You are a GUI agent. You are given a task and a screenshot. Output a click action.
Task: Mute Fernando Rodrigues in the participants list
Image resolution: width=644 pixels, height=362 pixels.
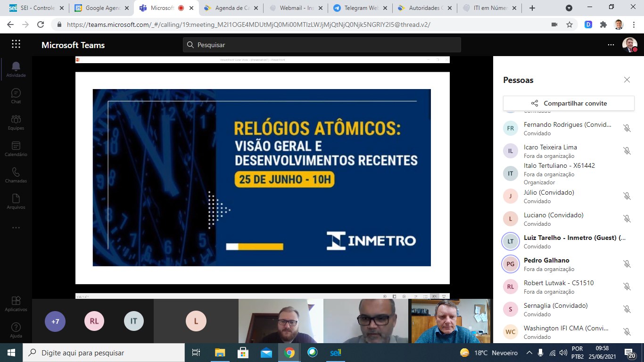point(627,128)
